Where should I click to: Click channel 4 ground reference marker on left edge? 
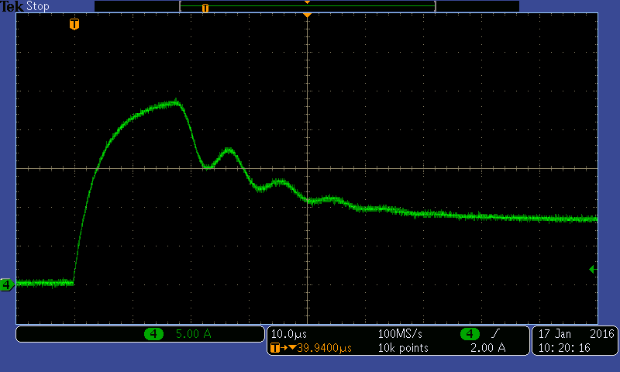click(7, 284)
